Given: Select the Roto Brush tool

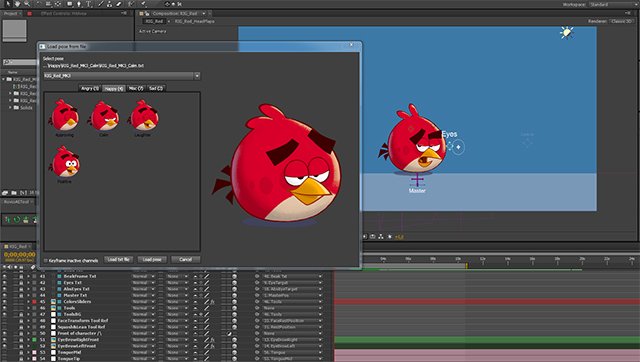Looking at the screenshot, I should pos(131,4).
